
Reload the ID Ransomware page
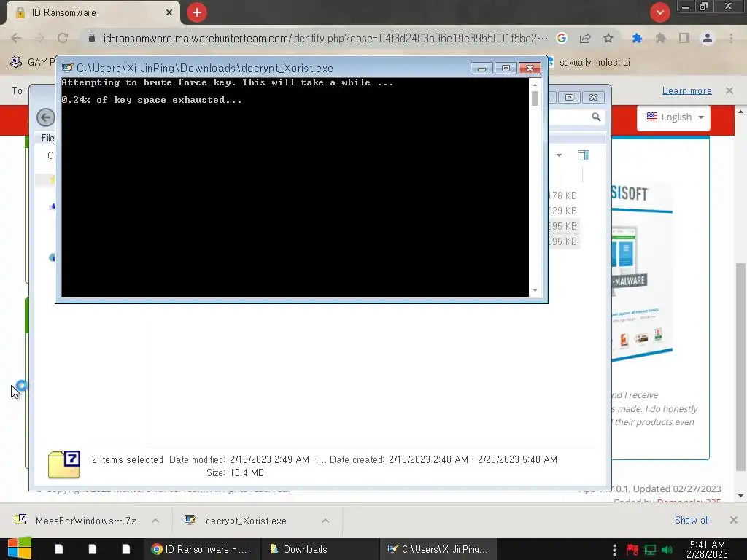pyautogui.click(x=63, y=38)
